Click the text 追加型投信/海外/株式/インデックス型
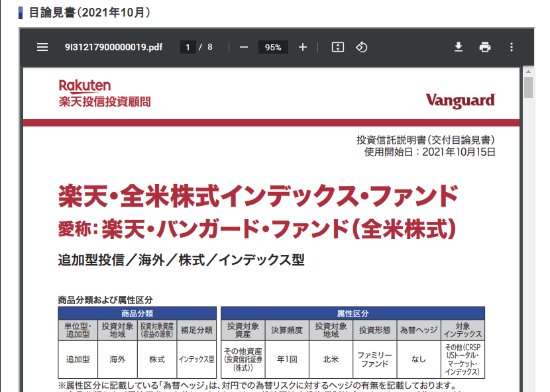Screen dimensions: 550x392 pos(181,260)
